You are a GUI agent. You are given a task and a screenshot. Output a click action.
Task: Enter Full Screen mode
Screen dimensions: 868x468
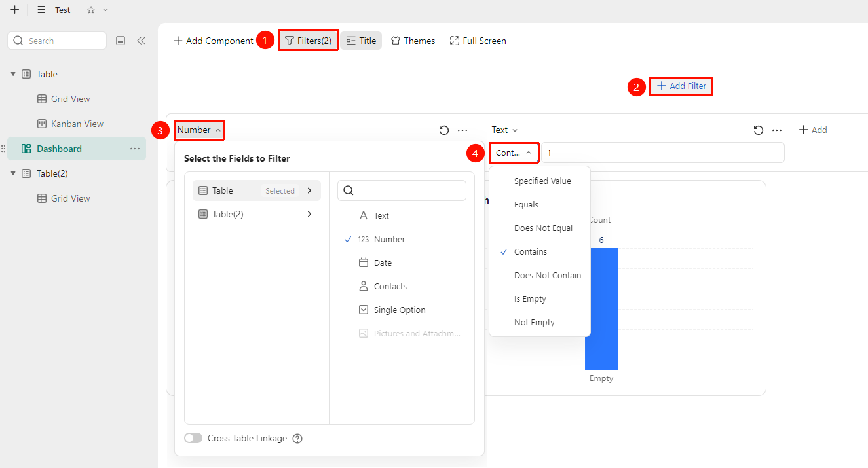point(478,41)
